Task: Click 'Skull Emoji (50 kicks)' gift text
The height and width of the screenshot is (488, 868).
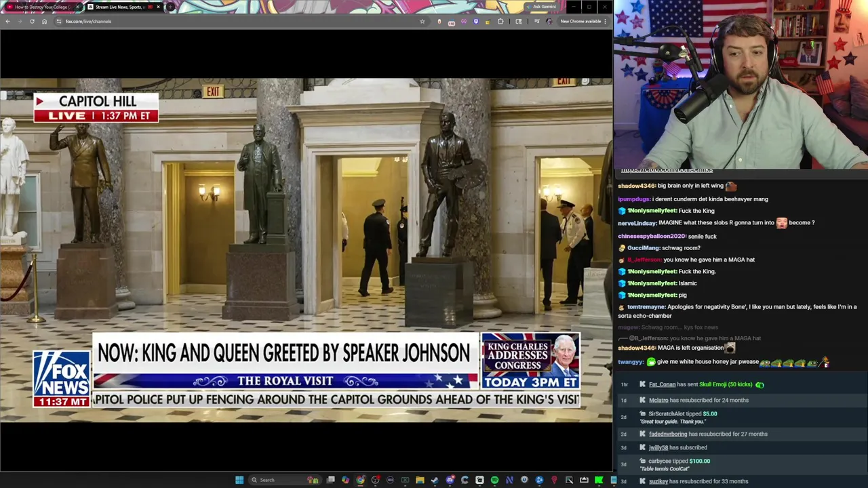Action: point(726,384)
